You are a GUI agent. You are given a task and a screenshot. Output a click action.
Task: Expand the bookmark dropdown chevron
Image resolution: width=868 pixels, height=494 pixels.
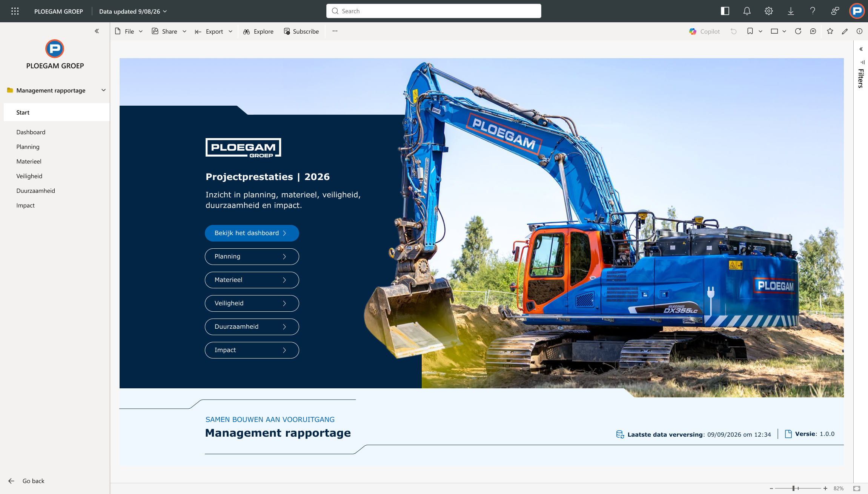tap(760, 31)
